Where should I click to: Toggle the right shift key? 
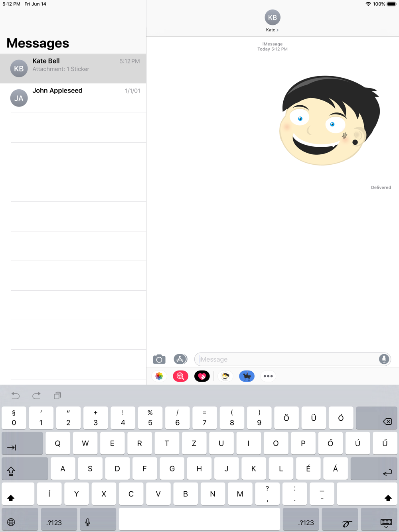pos(367,494)
